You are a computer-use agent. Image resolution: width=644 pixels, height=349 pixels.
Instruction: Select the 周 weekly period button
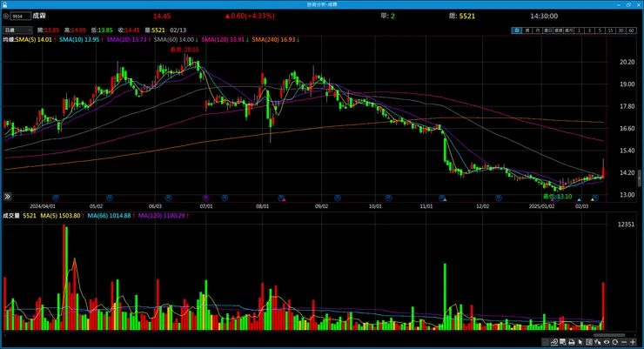coord(527,30)
